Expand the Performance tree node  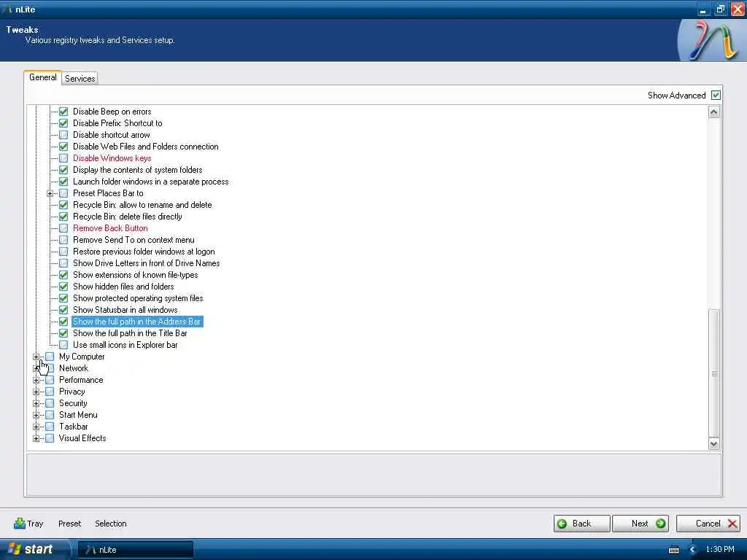pos(36,380)
